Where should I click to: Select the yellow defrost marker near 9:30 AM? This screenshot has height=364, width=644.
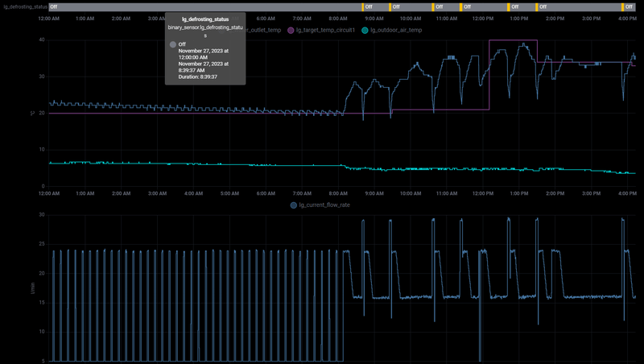click(390, 6)
